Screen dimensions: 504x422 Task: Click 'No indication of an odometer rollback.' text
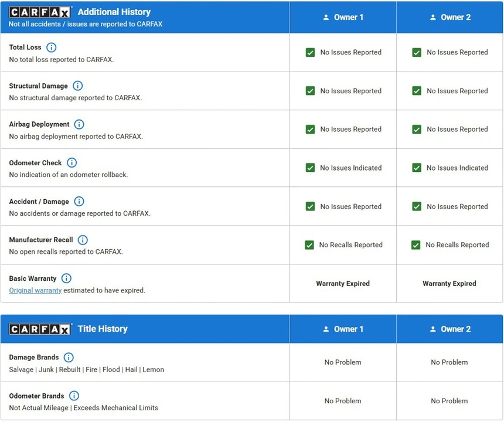coord(69,175)
